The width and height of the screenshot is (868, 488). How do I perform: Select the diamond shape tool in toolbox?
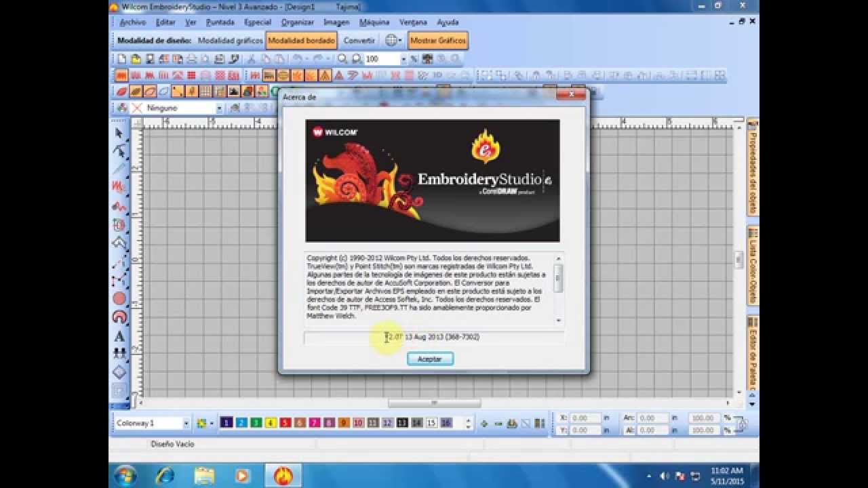pos(119,372)
